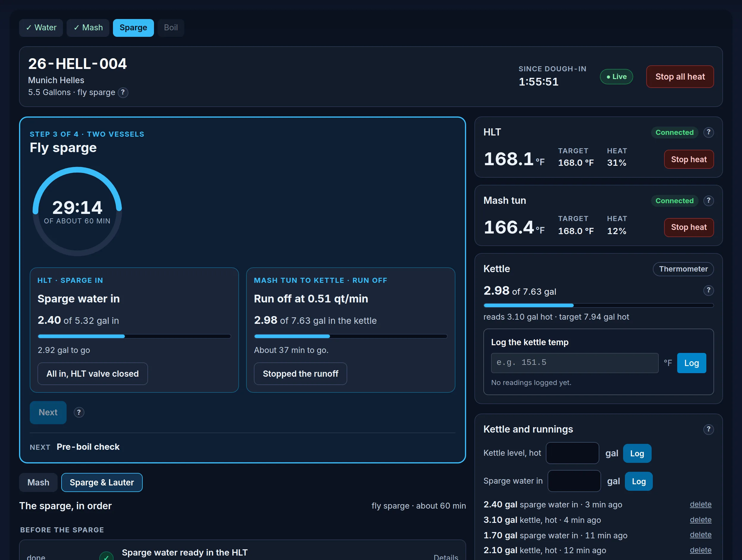
Task: Switch to the Mash step tab
Action: [88, 28]
